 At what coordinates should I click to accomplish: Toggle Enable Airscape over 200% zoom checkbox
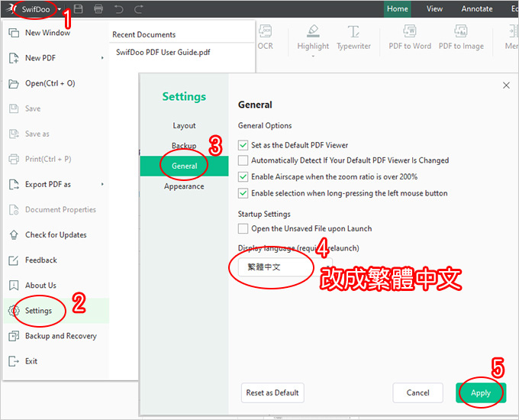coord(243,176)
